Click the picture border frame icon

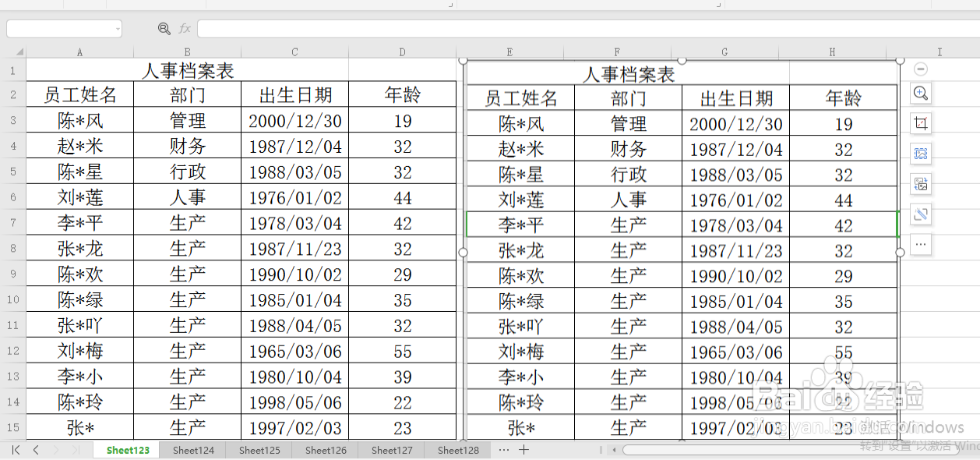[921, 154]
